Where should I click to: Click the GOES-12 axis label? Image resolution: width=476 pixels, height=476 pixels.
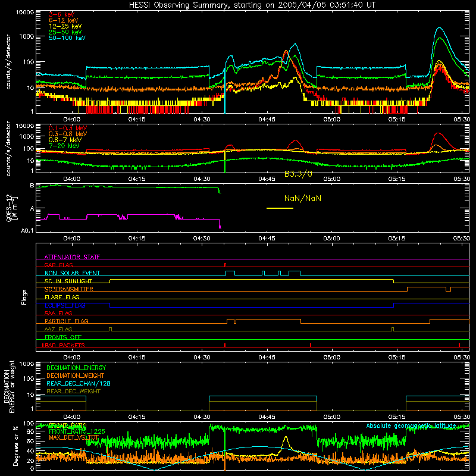[12, 208]
